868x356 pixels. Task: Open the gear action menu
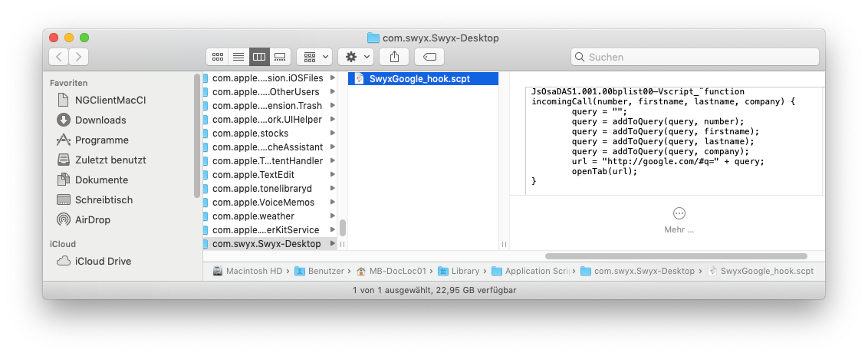tap(356, 57)
